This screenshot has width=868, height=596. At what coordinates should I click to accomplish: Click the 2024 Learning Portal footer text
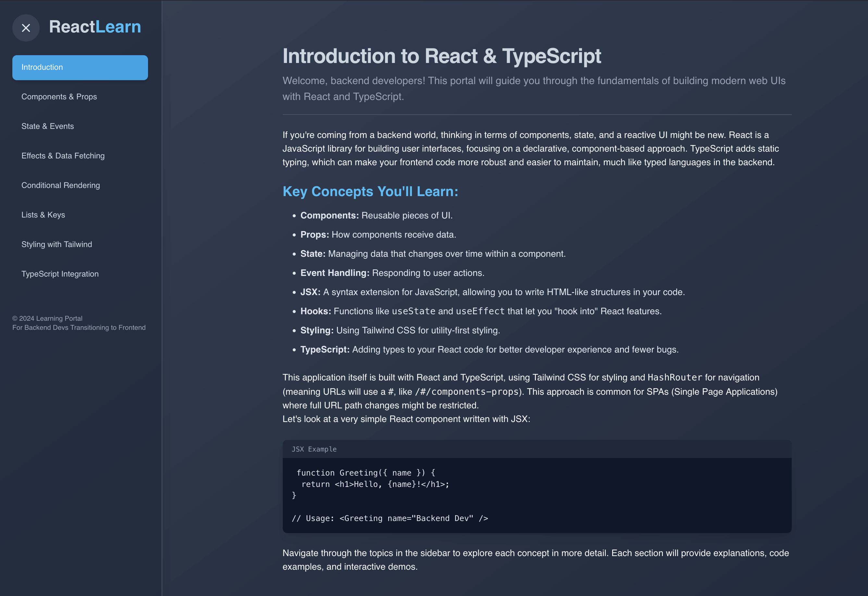click(47, 318)
